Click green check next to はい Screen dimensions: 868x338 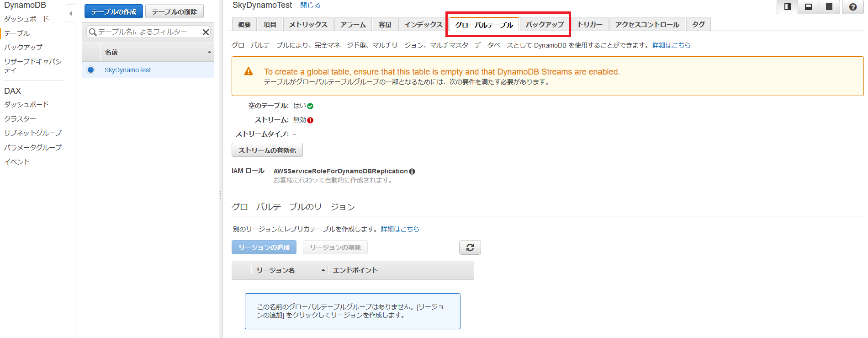(310, 106)
